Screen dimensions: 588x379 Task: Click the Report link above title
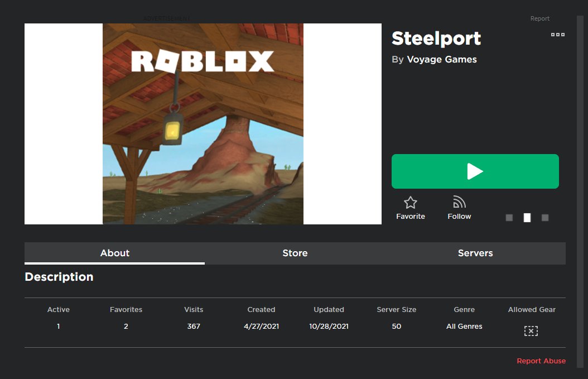pyautogui.click(x=539, y=18)
